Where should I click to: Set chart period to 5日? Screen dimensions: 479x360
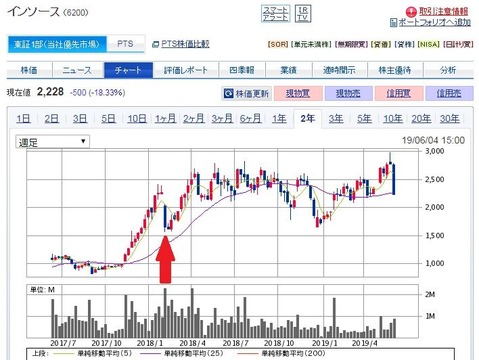[108, 119]
